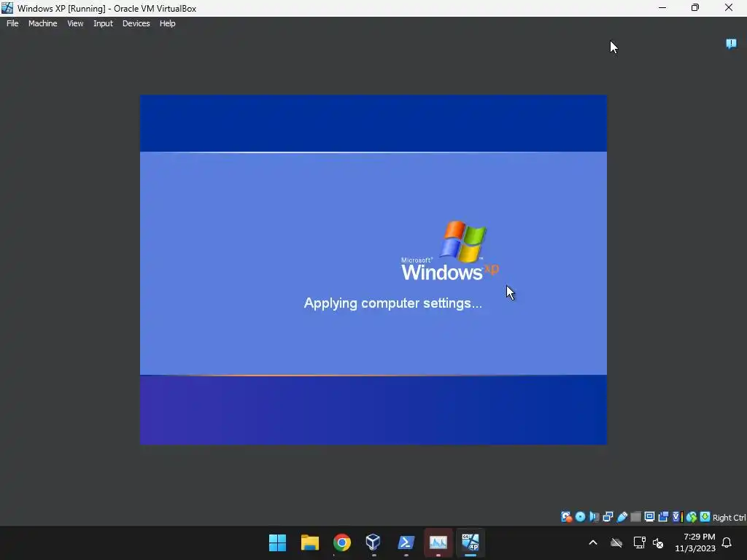
Task: Close the Windows XP VM window
Action: [x=729, y=7]
